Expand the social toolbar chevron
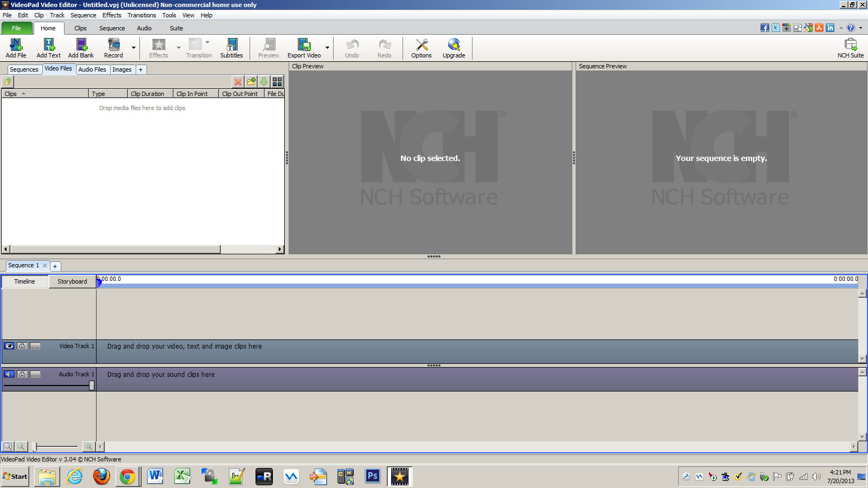The height and width of the screenshot is (488, 868). point(841,28)
